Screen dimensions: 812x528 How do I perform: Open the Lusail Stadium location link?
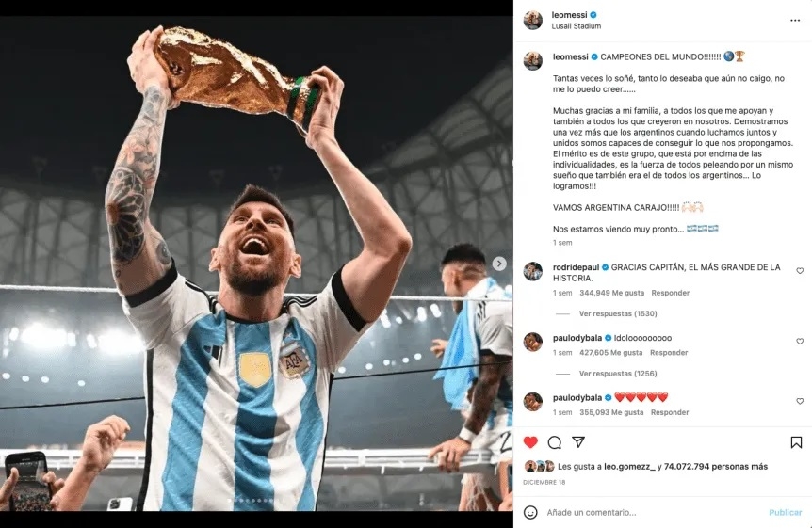(577, 26)
